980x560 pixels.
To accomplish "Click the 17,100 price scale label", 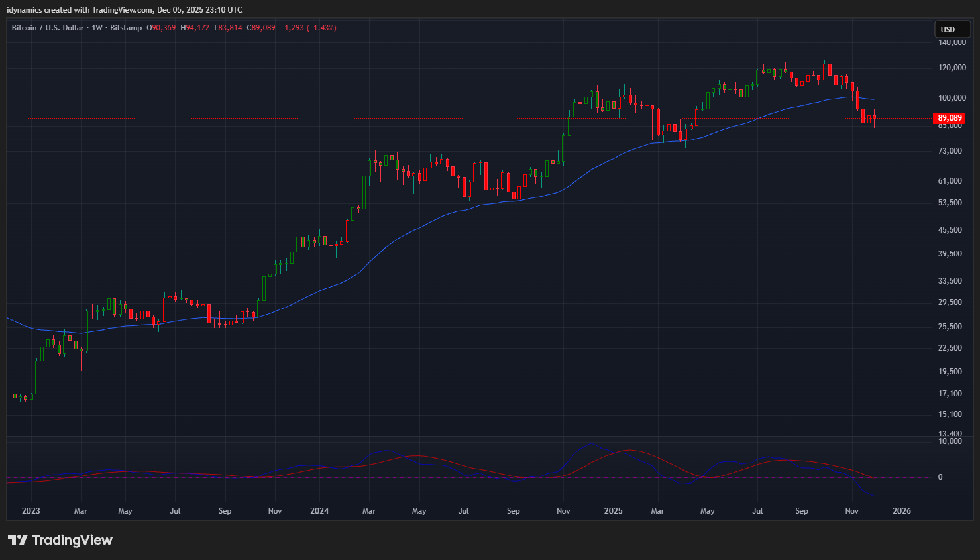I will click(950, 394).
